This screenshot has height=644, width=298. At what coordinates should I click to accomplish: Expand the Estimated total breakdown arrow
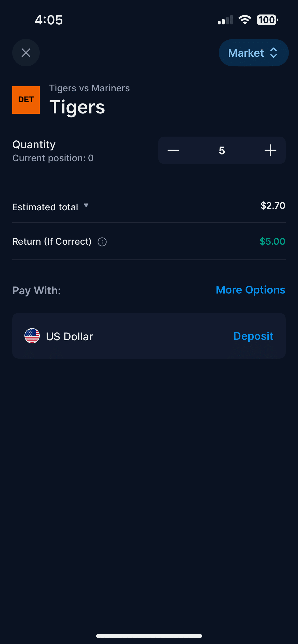click(x=86, y=206)
